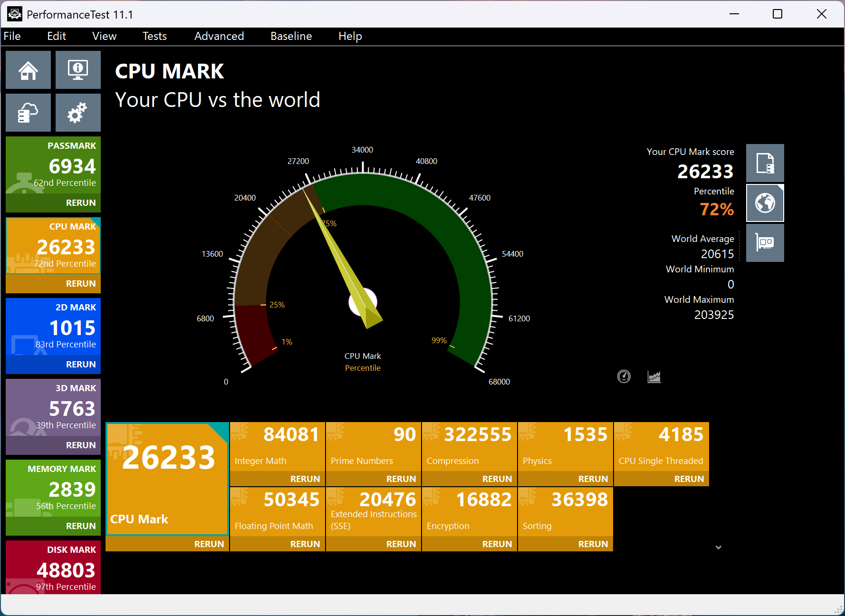The height and width of the screenshot is (616, 845).
Task: Open the Baseline menu
Action: (291, 36)
